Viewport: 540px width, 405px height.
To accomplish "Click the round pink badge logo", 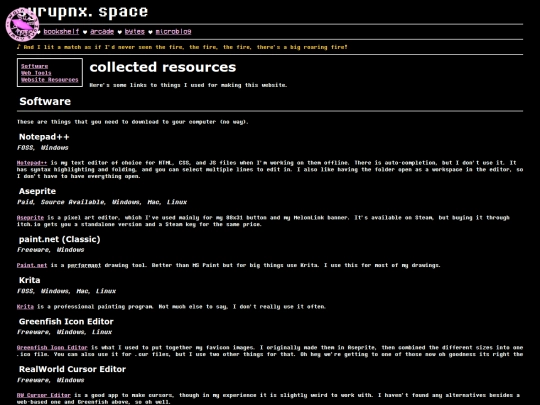I will point(22,25).
